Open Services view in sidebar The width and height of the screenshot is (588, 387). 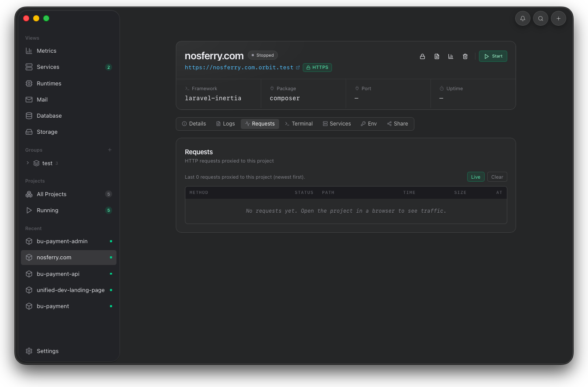coord(68,67)
